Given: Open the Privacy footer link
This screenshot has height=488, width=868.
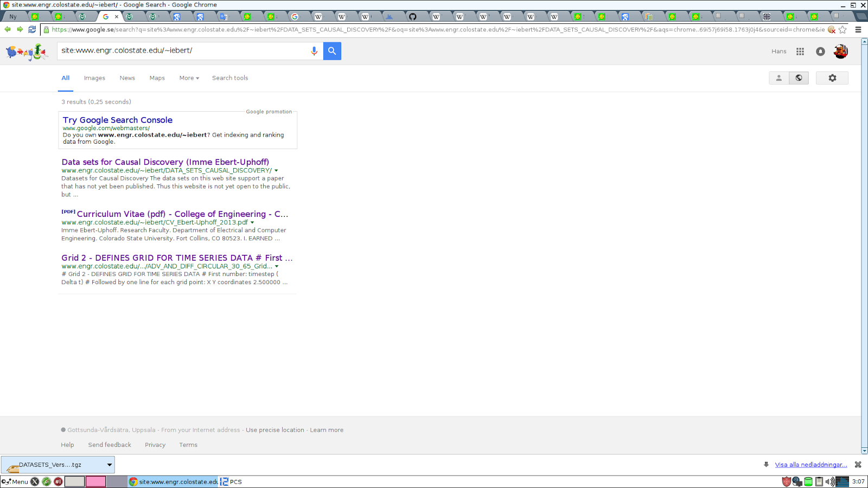Looking at the screenshot, I should (x=155, y=445).
